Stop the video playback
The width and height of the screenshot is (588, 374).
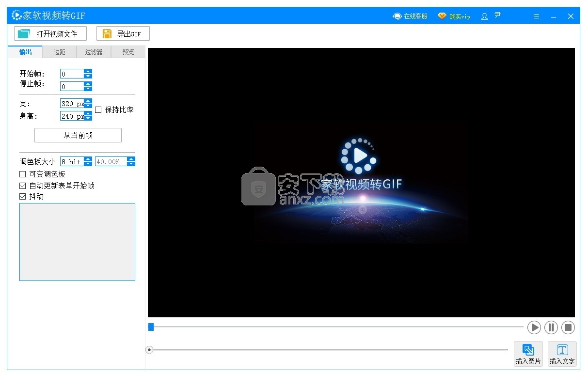point(568,327)
